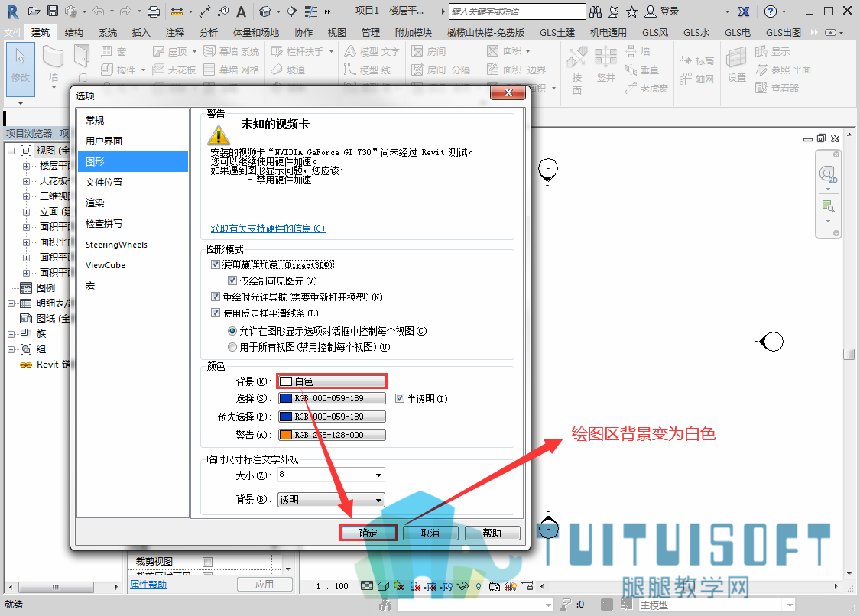Click the Level datum tool

coord(696,60)
